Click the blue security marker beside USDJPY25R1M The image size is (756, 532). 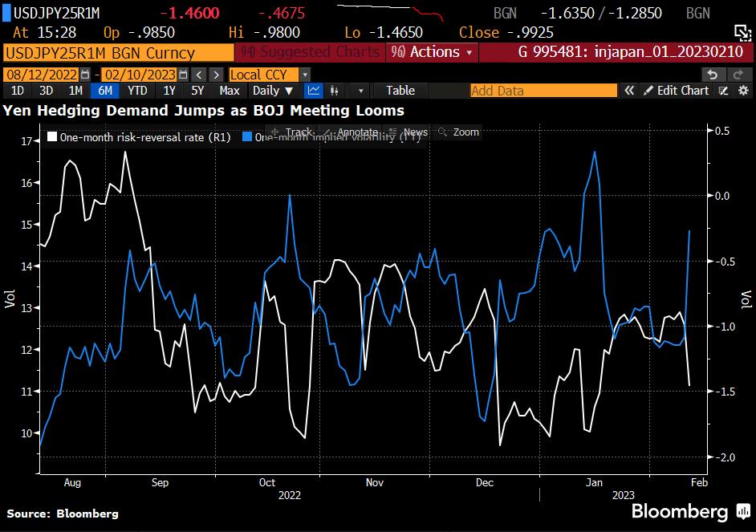click(6, 12)
